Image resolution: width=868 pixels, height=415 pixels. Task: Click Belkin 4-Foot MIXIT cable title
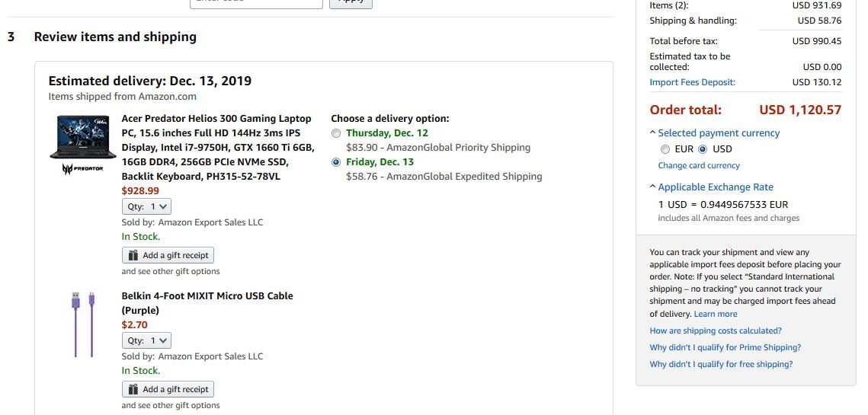tap(207, 295)
